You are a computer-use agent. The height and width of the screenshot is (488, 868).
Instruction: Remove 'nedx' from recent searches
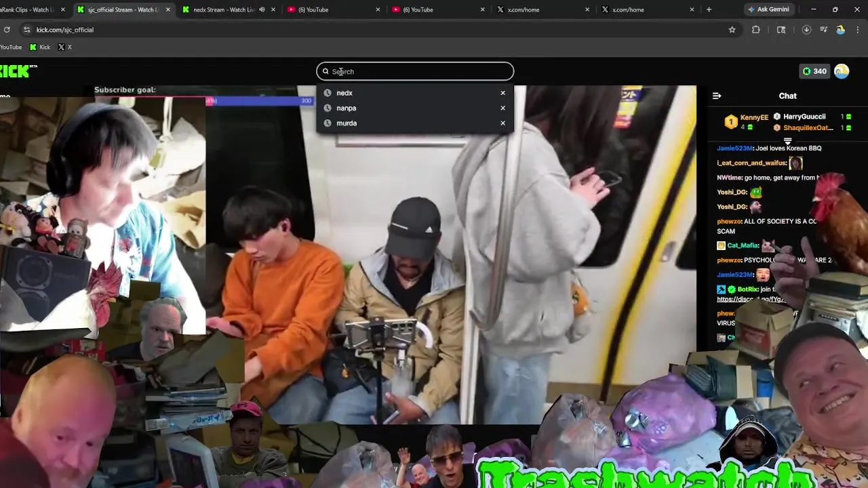(x=502, y=93)
